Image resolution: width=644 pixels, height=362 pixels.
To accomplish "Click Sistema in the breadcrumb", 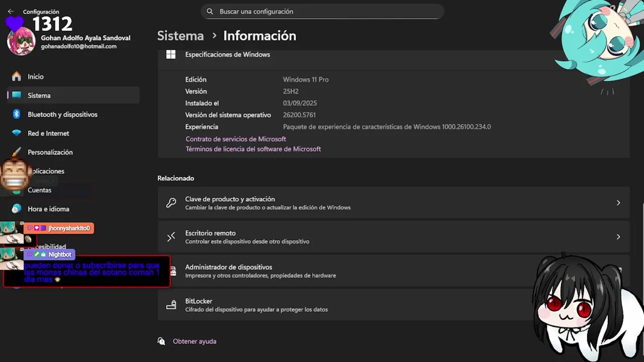I will [x=180, y=36].
